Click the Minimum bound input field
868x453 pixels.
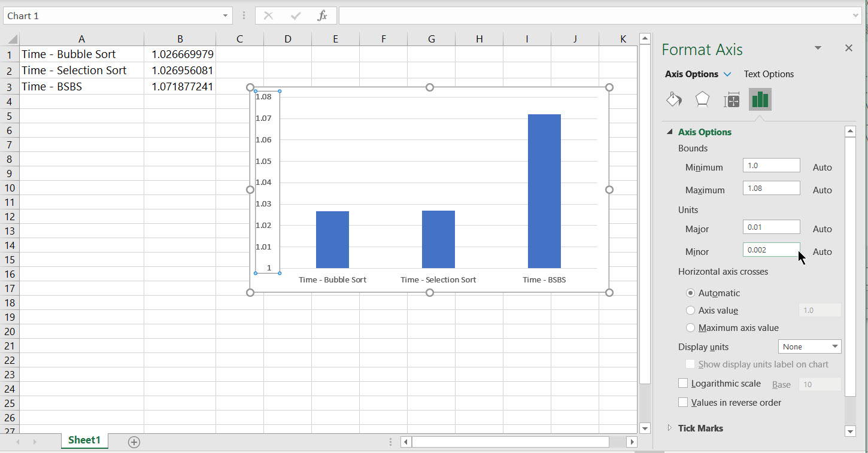coord(771,166)
